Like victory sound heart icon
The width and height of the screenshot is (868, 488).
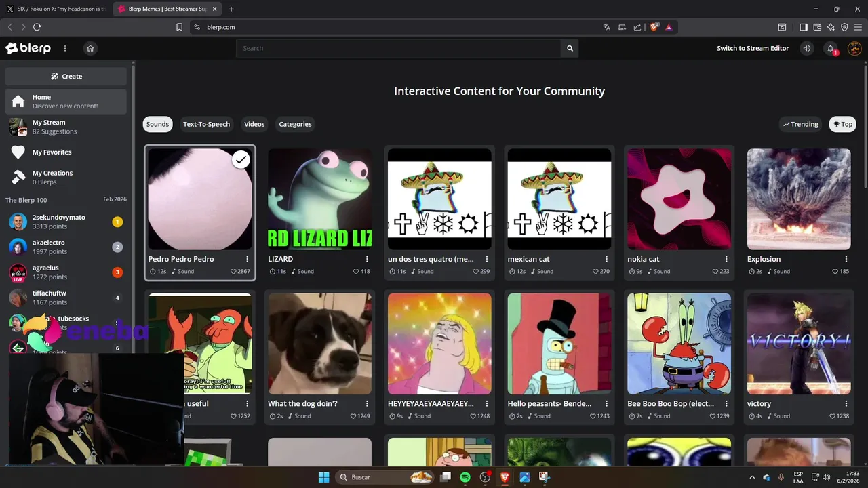coord(833,416)
